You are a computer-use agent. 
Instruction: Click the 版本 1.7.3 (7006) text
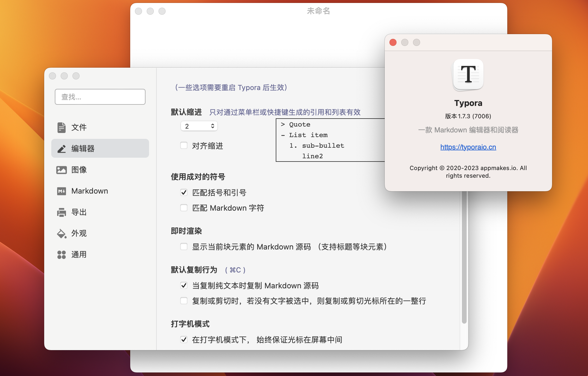(x=468, y=116)
